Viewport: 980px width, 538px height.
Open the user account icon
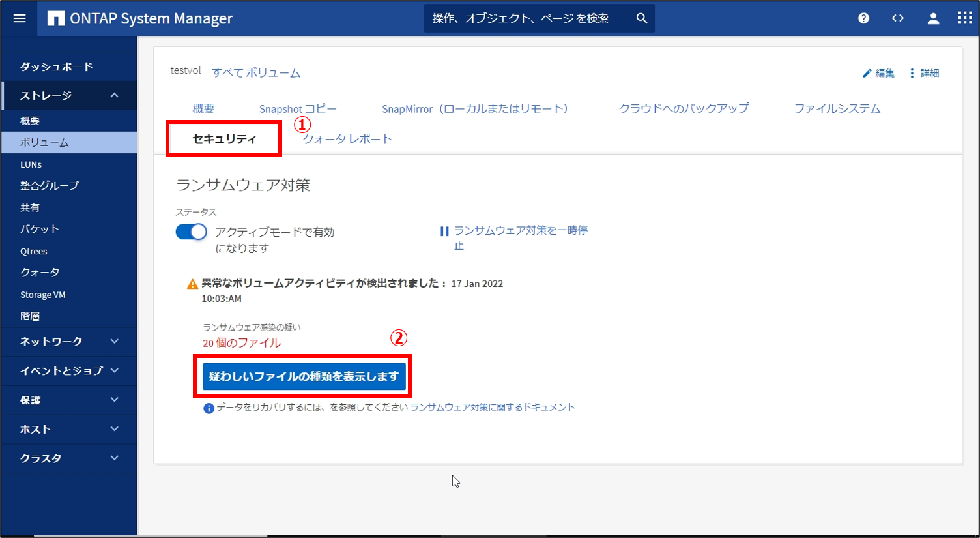point(933,18)
